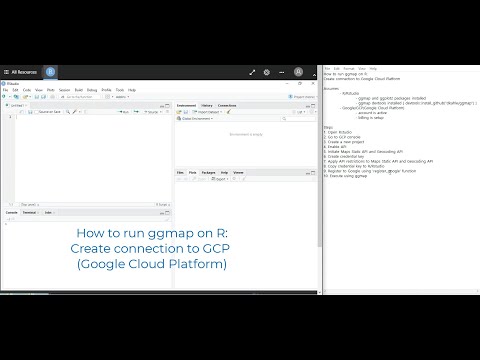Switch to the Packages tab

point(208,173)
